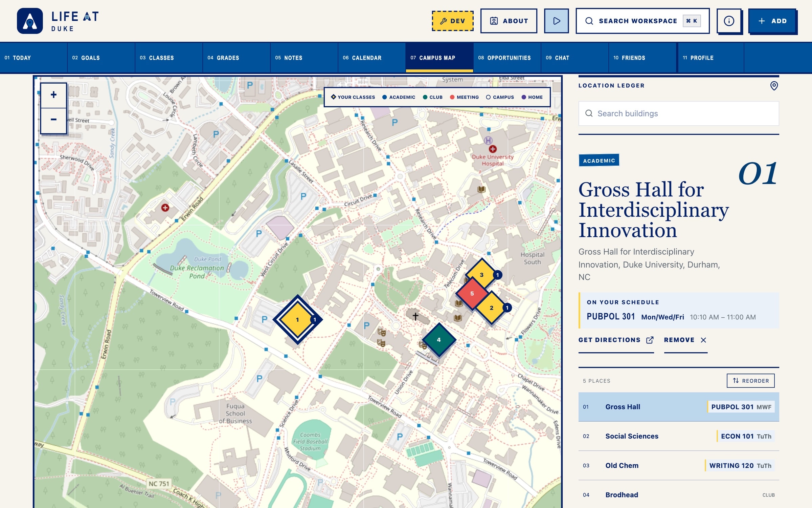This screenshot has width=812, height=508.
Task: Select red meeting marker number 5
Action: click(x=472, y=293)
